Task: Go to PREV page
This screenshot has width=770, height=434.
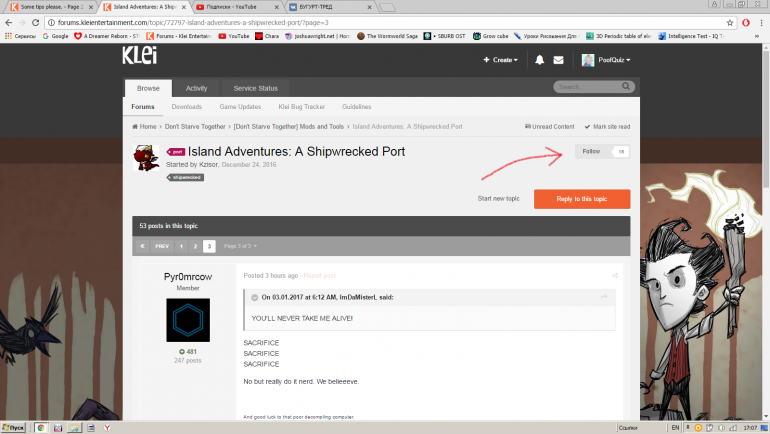Action: pos(162,246)
